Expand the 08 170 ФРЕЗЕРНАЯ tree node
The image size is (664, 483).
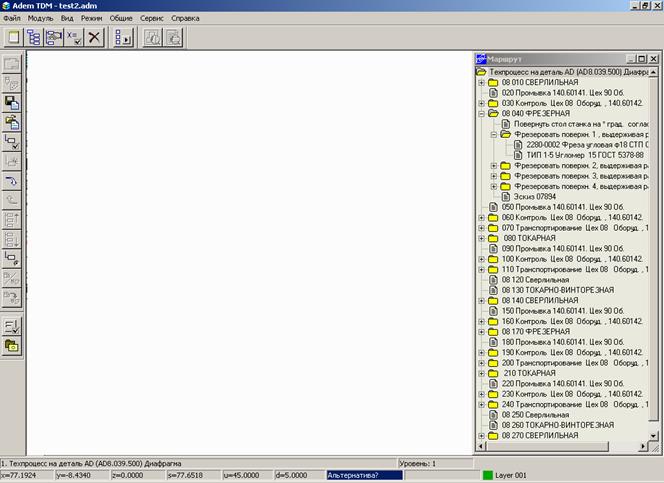pos(482,331)
